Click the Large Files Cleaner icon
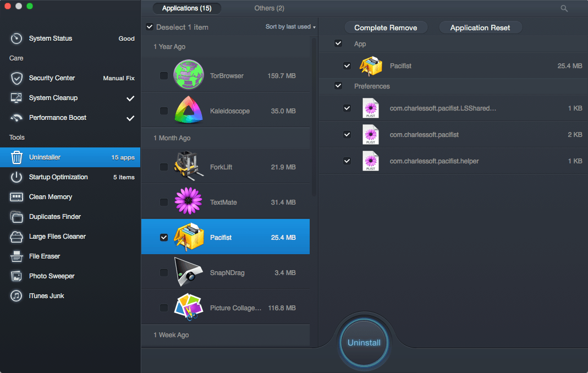Image resolution: width=588 pixels, height=373 pixels. click(x=17, y=237)
